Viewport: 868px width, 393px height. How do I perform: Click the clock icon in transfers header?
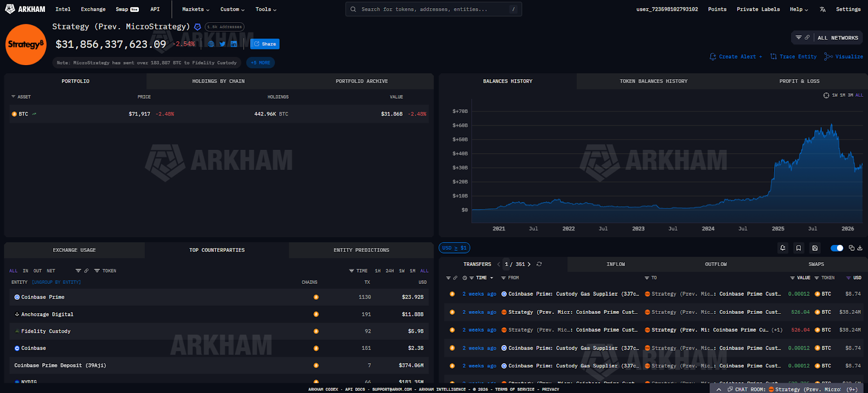[x=465, y=278]
